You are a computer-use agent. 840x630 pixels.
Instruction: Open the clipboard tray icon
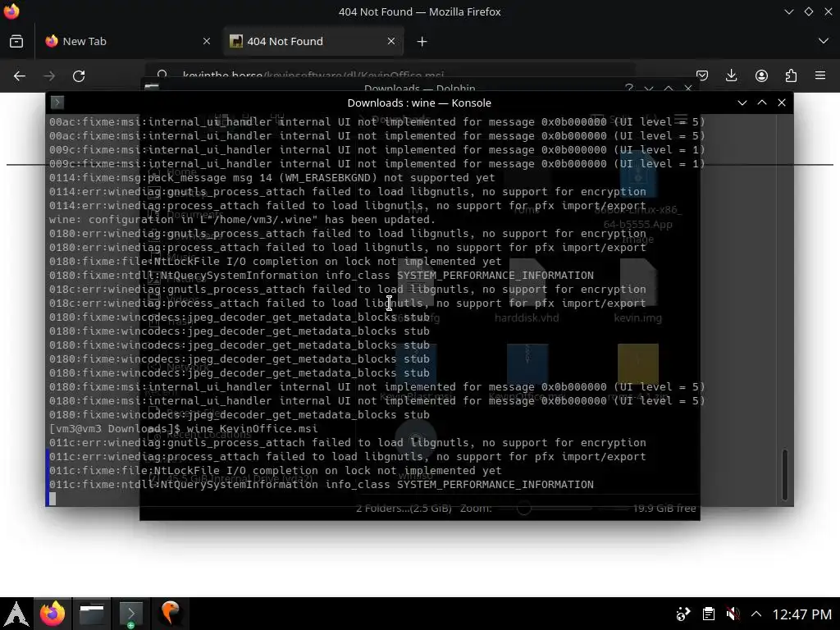click(x=708, y=614)
